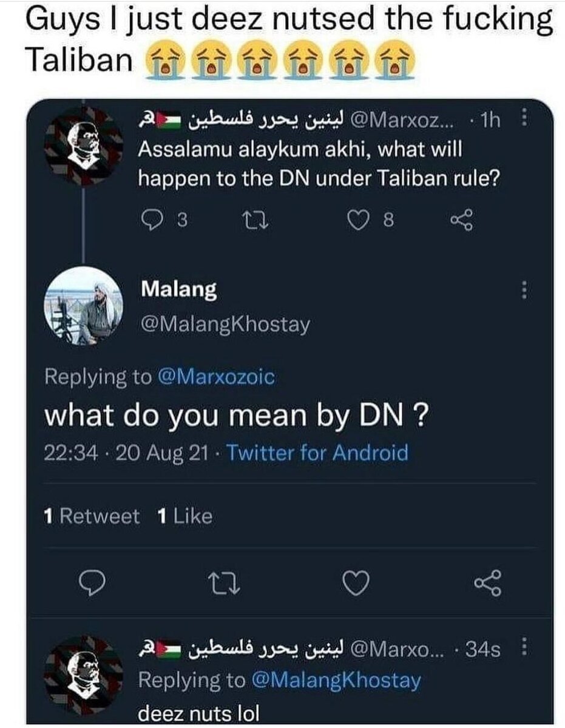Viewport: 565px width, 728px height.
Task: Click the Twitter for Android source link
Action: pos(317,453)
